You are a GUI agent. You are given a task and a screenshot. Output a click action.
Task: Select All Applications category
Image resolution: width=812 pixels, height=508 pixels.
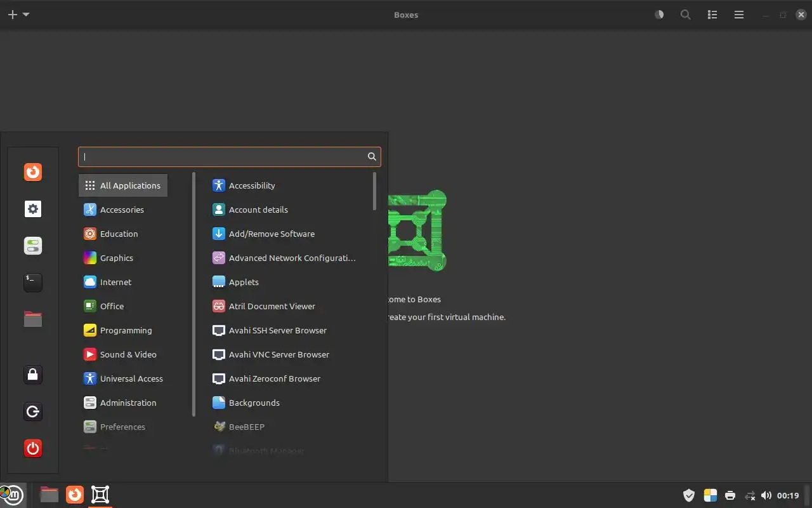tap(123, 185)
